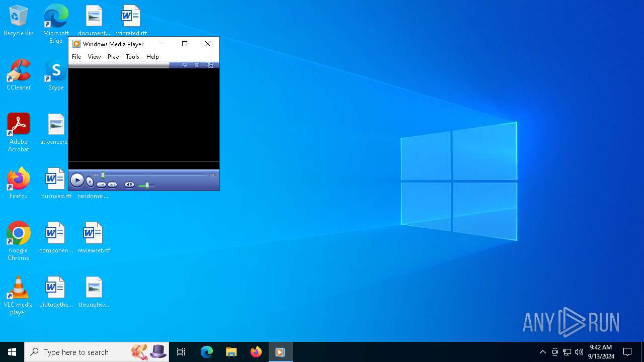Image resolution: width=644 pixels, height=362 pixels.
Task: Click the Windows Media Player title bar icon
Action: (76, 44)
